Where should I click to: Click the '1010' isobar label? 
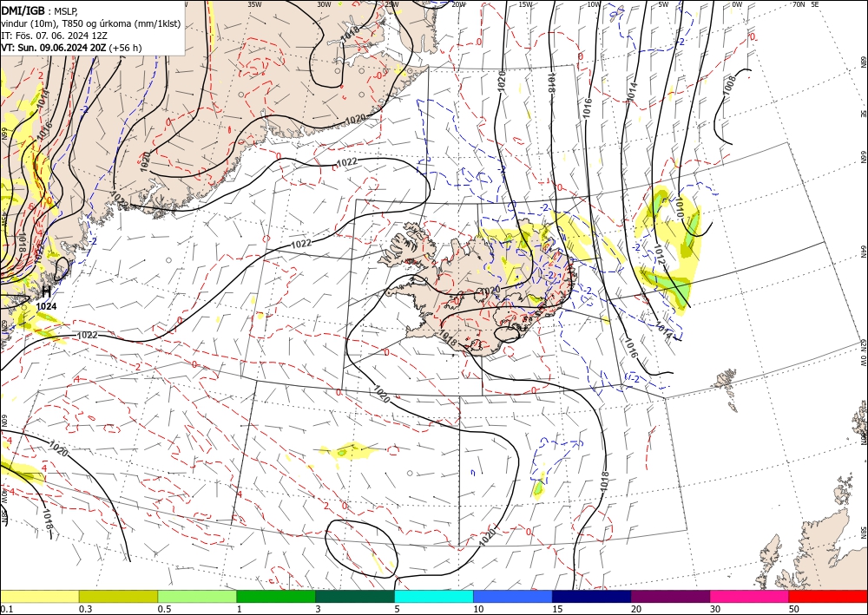679,208
